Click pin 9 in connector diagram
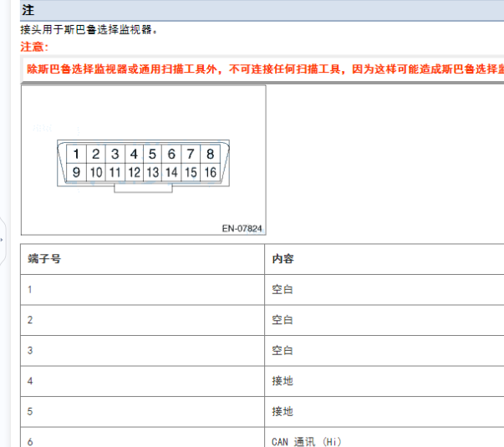504x447 pixels. click(x=76, y=173)
